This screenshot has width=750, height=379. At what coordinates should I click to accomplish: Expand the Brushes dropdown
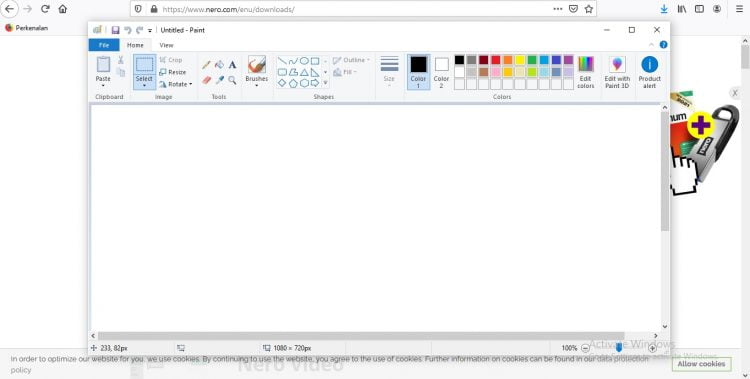(256, 86)
